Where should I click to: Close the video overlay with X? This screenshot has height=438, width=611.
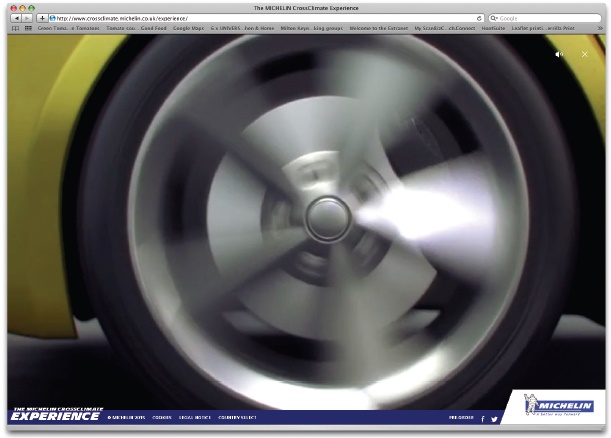[585, 54]
